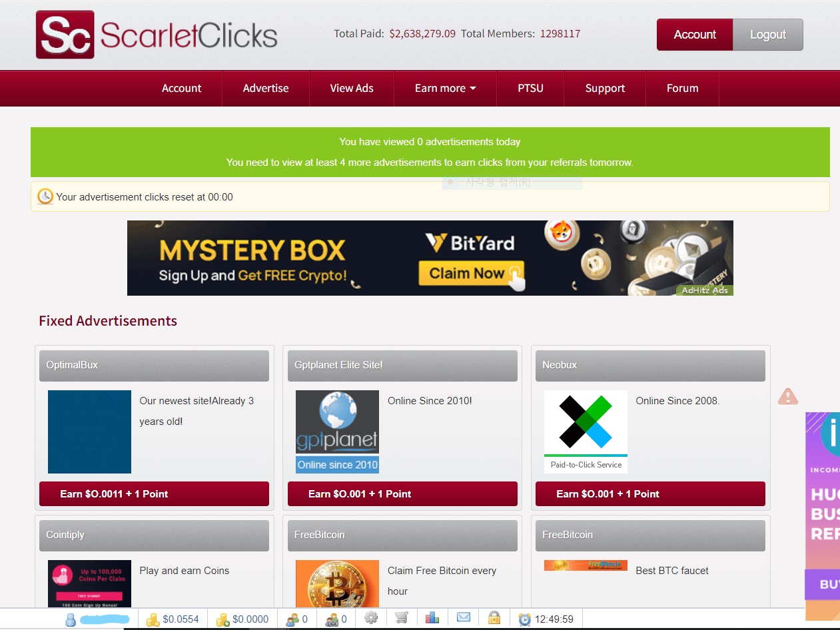Click 'Online Since 2008.' description text
840x630 pixels.
677,401
